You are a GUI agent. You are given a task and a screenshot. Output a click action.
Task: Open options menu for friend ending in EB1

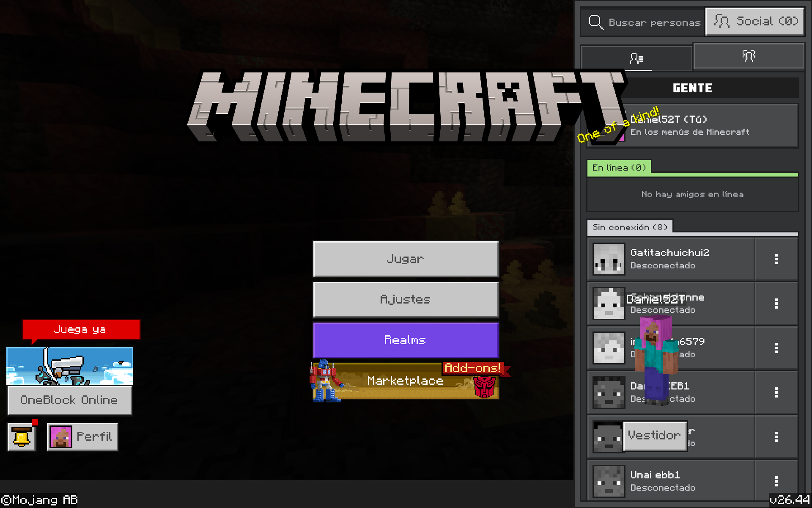(x=776, y=392)
